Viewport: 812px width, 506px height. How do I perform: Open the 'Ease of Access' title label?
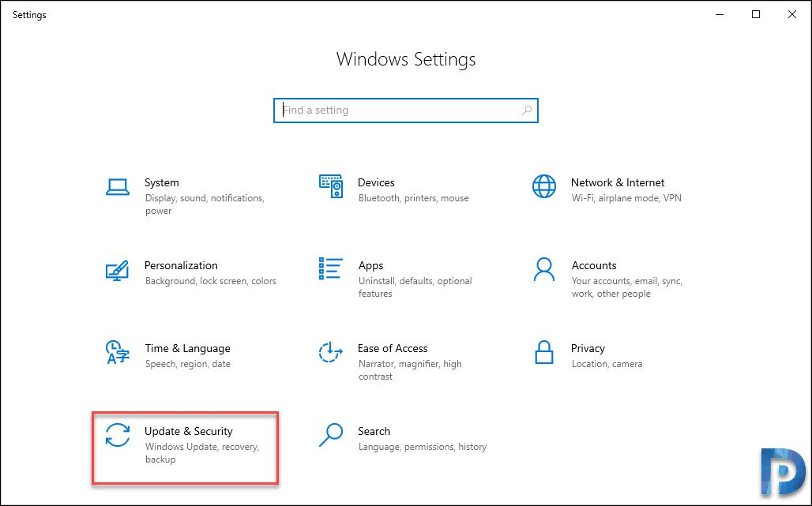pyautogui.click(x=393, y=349)
